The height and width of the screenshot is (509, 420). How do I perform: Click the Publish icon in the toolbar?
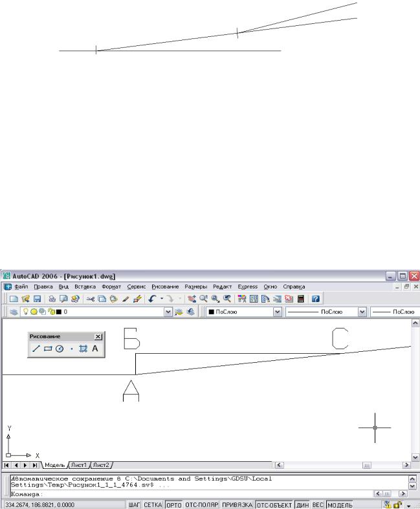point(75,299)
